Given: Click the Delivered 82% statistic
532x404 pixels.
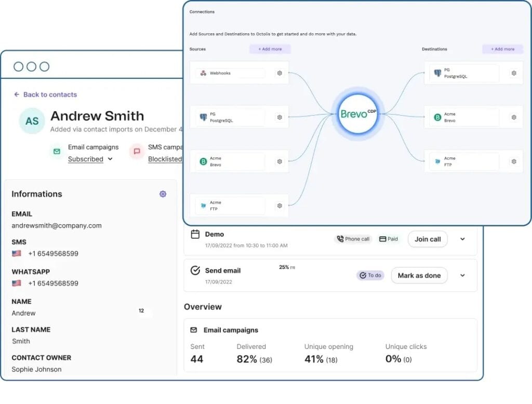Looking at the screenshot, I should (x=255, y=359).
